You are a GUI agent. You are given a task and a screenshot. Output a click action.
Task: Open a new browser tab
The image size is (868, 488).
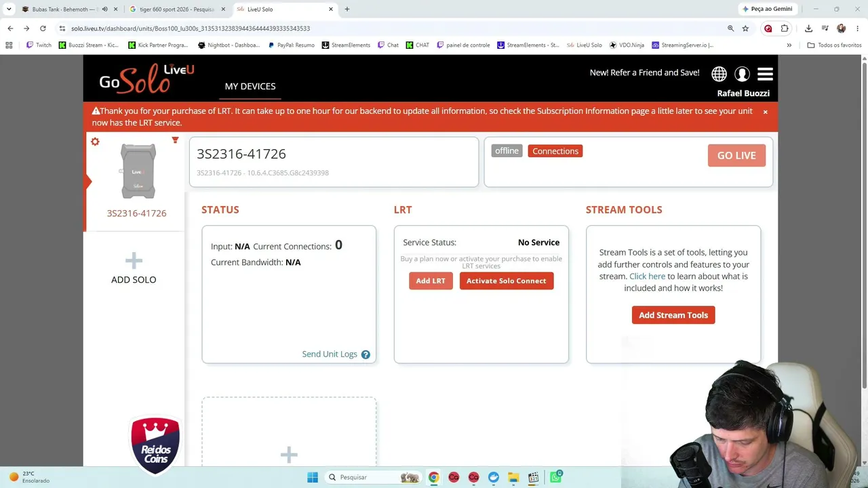tap(347, 9)
